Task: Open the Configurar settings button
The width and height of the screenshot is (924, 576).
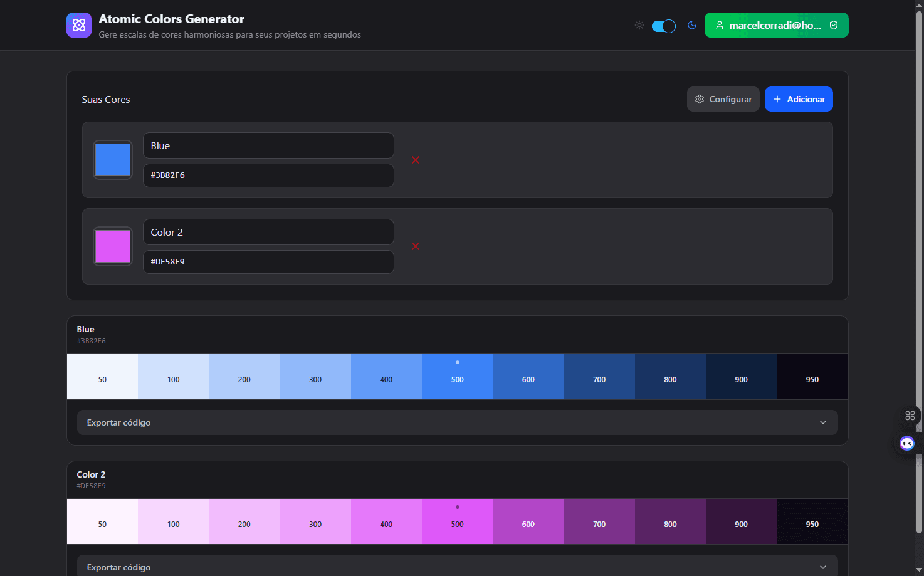Action: click(x=723, y=99)
